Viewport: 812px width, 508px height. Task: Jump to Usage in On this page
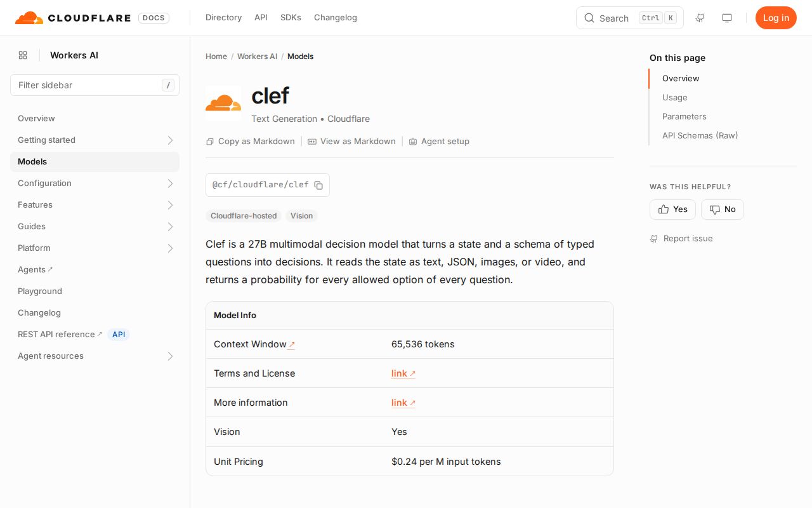pos(675,98)
